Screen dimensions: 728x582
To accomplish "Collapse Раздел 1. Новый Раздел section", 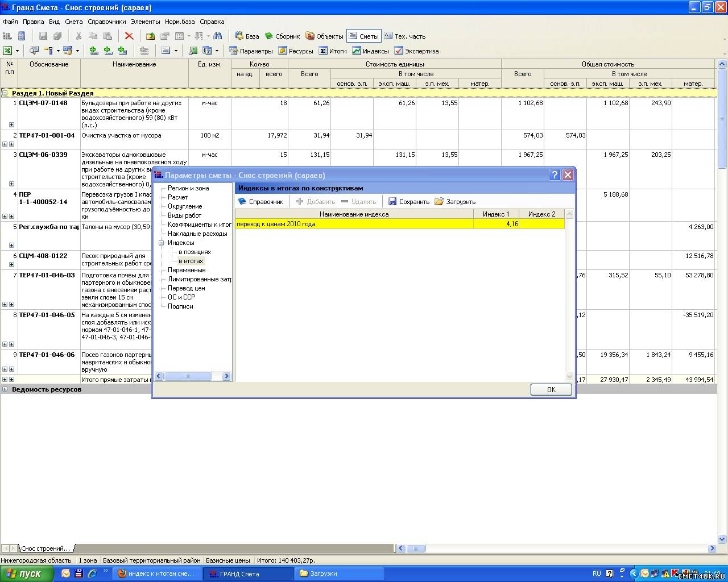I will (5, 93).
